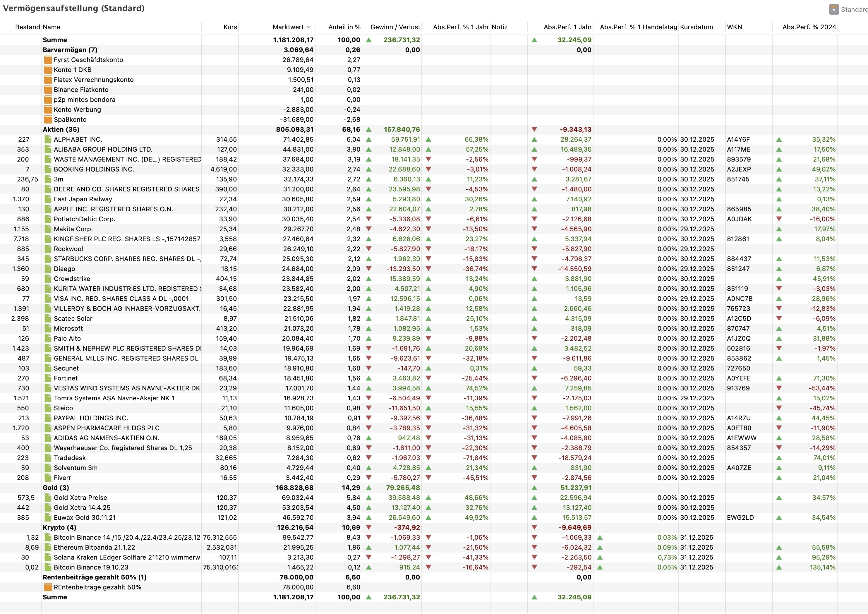Click the red loss arrow in Krypto row
This screenshot has width=868, height=614.
369,527
